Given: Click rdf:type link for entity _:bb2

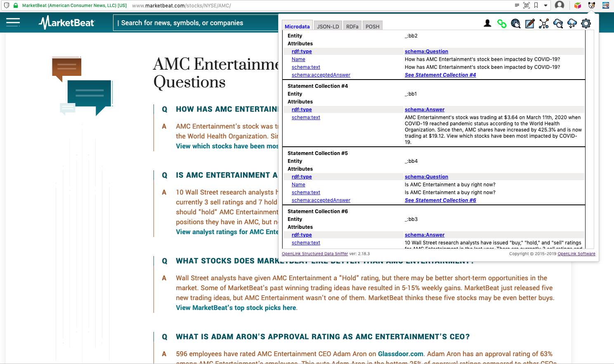Looking at the screenshot, I should 302,52.
